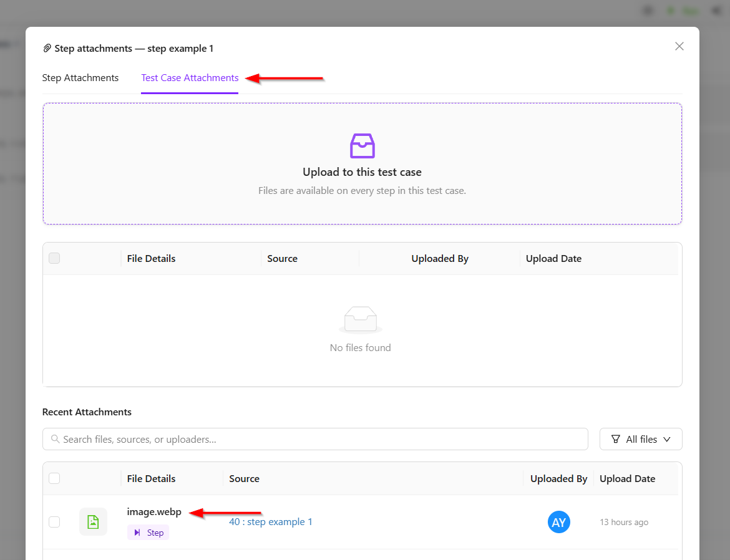Click the magnifier icon in the search box
The height and width of the screenshot is (560, 730).
55,439
